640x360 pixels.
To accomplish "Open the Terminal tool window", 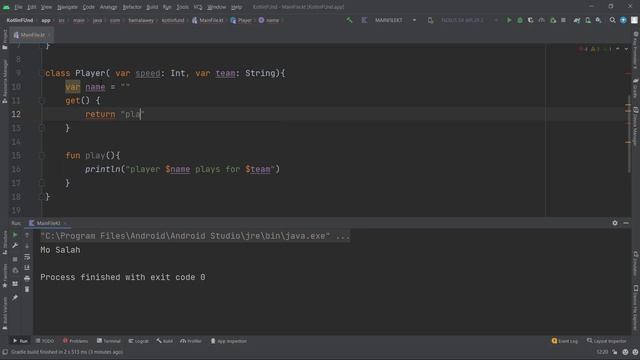I will (109, 341).
